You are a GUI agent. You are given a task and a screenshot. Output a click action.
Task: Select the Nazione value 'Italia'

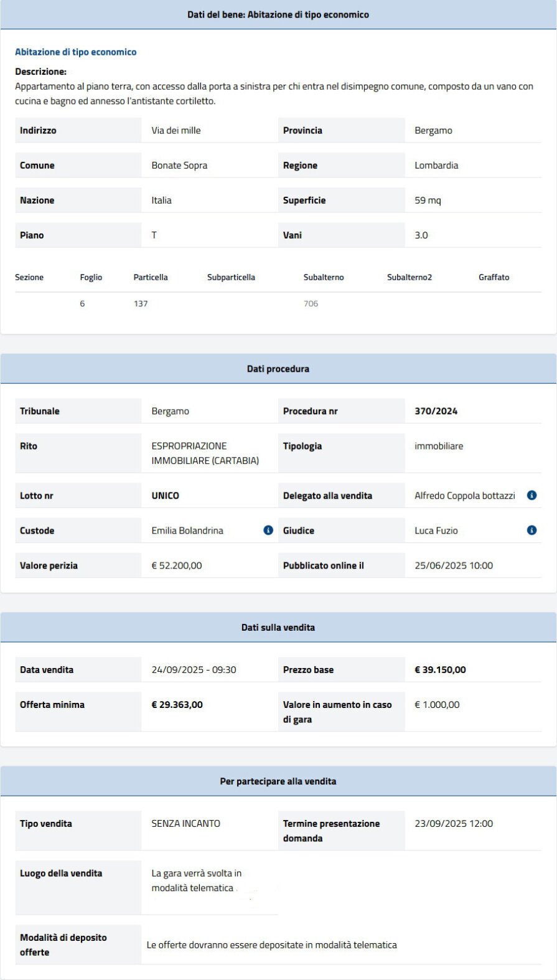pos(161,200)
